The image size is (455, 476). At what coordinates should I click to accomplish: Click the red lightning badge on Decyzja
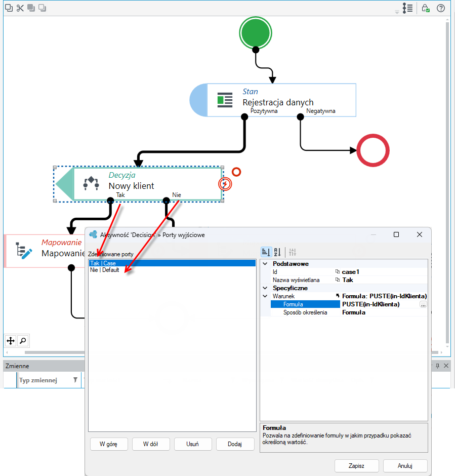point(225,184)
